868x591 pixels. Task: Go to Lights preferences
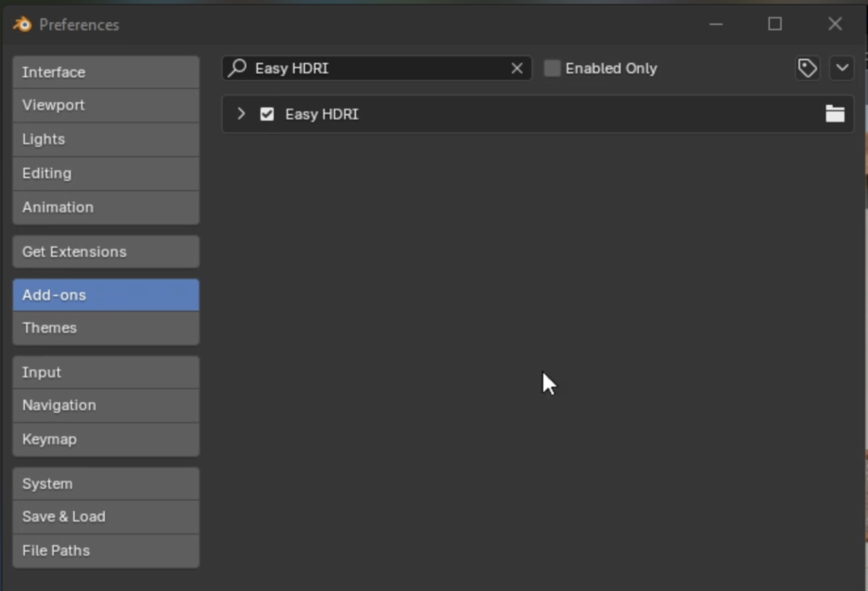coord(106,139)
